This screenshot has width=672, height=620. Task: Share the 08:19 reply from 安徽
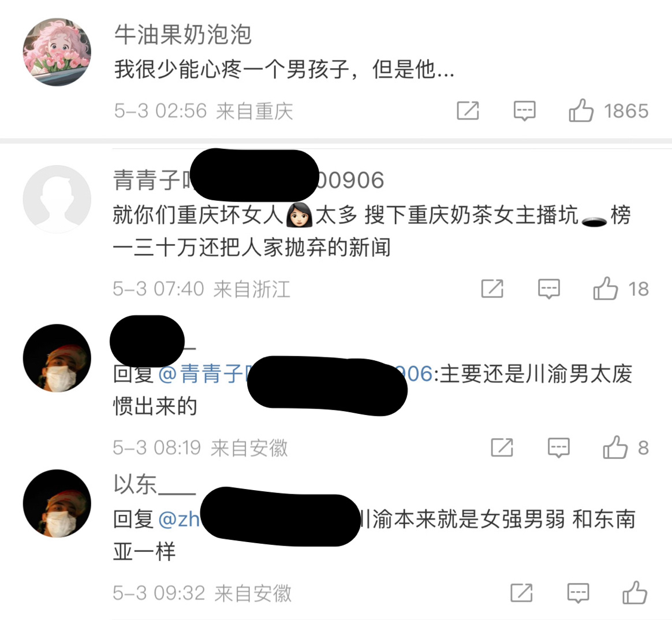(502, 447)
